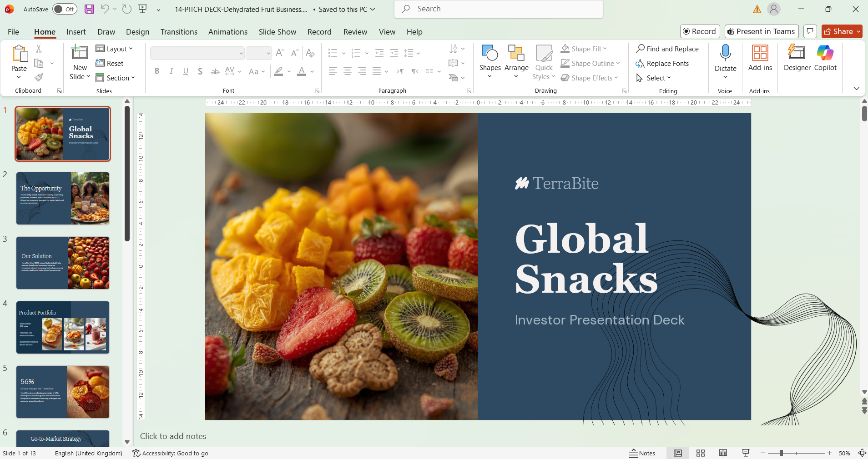Toggle Align Right
This screenshot has height=459, width=868.
[x=362, y=71]
